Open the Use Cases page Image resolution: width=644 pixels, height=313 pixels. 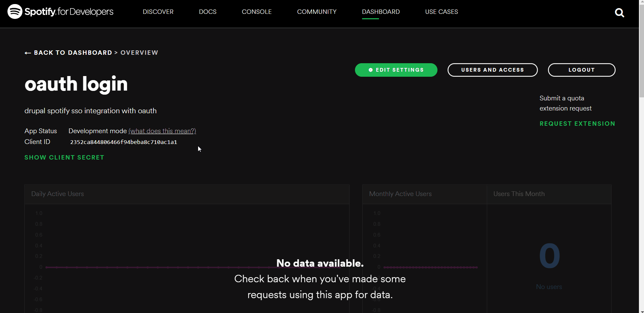[442, 12]
